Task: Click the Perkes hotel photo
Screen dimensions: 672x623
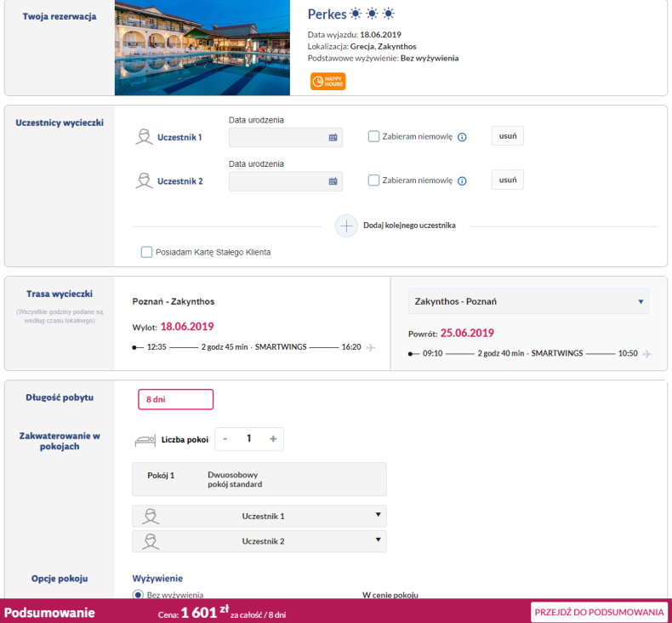Action: pos(202,48)
